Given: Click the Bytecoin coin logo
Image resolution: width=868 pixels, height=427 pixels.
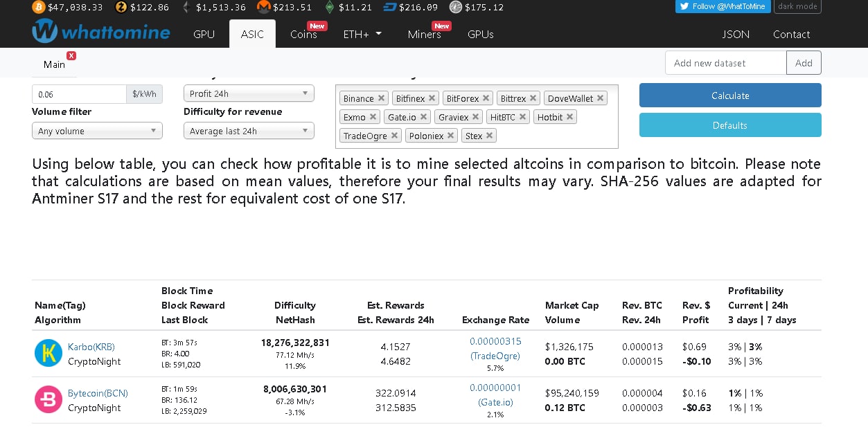Looking at the screenshot, I should 48,399.
